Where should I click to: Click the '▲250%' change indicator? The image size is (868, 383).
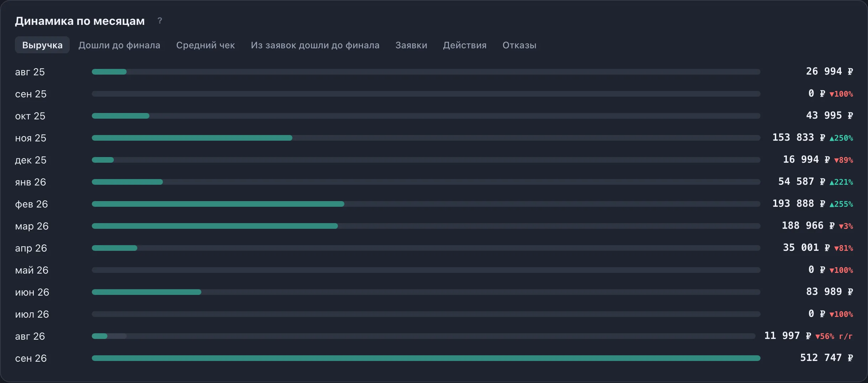point(841,138)
